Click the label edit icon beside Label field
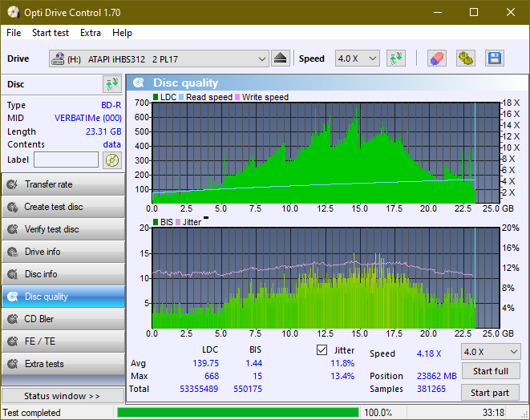Viewport: 530px width, 420px height. click(x=111, y=160)
